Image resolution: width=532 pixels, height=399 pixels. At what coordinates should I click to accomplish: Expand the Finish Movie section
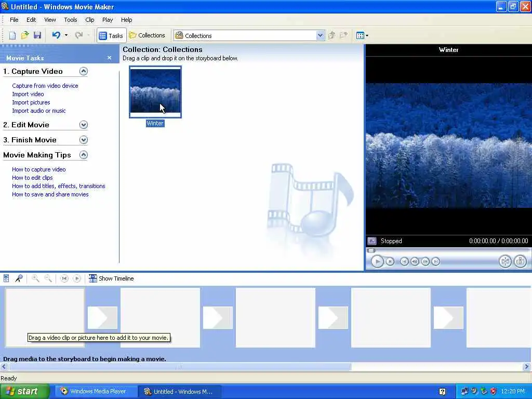[84, 140]
